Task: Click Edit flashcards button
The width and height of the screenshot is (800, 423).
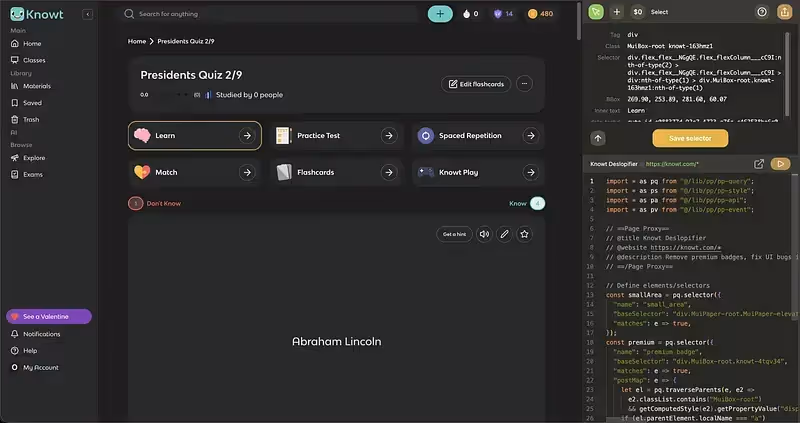Action: [x=476, y=84]
